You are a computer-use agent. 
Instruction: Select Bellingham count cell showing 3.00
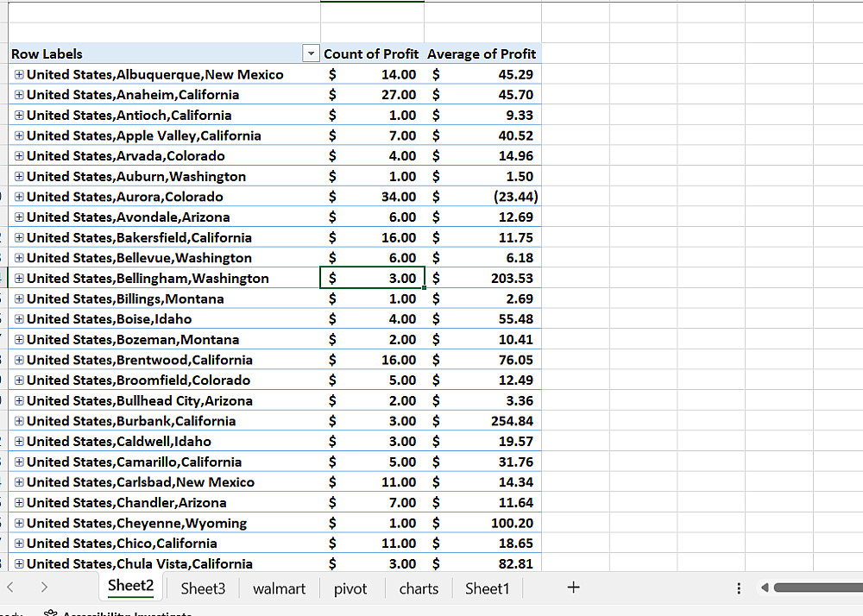(x=372, y=278)
